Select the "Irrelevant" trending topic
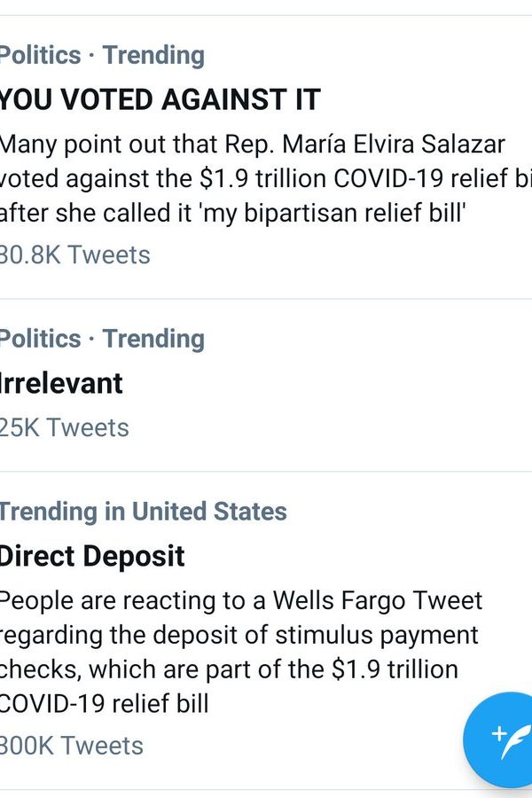 pyautogui.click(x=62, y=383)
